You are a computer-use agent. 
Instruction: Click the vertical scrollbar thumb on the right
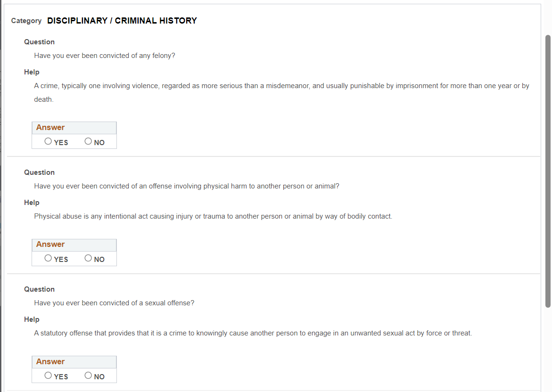pyautogui.click(x=548, y=170)
